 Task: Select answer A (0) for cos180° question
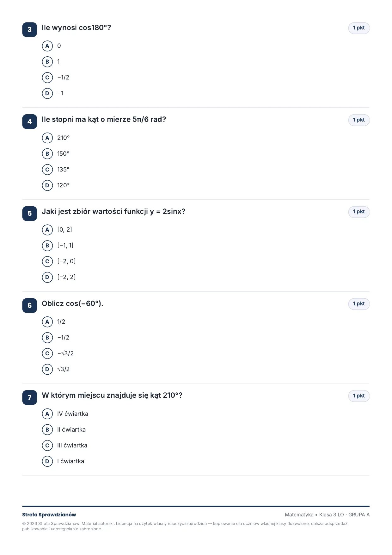[47, 46]
